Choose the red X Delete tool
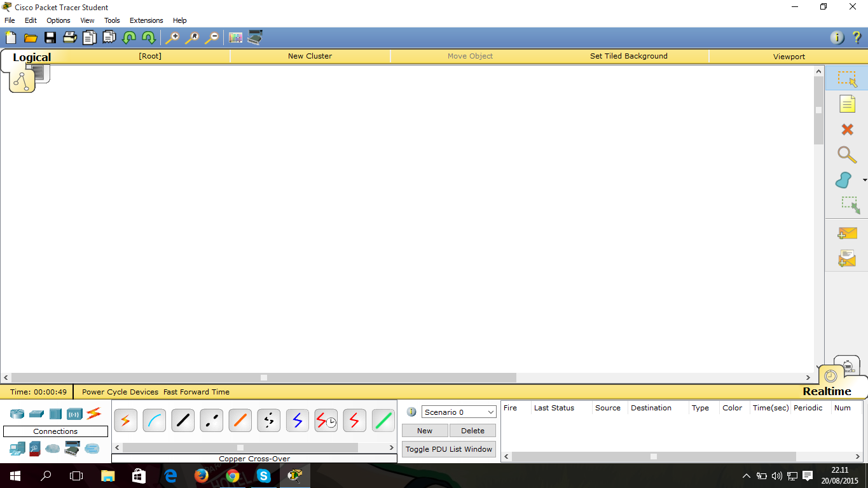The image size is (868, 488). (847, 130)
